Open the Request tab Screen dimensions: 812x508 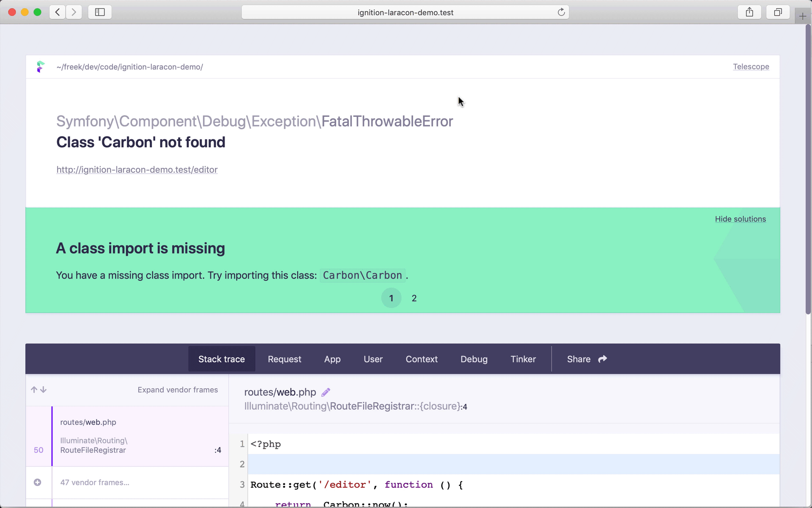tap(284, 359)
